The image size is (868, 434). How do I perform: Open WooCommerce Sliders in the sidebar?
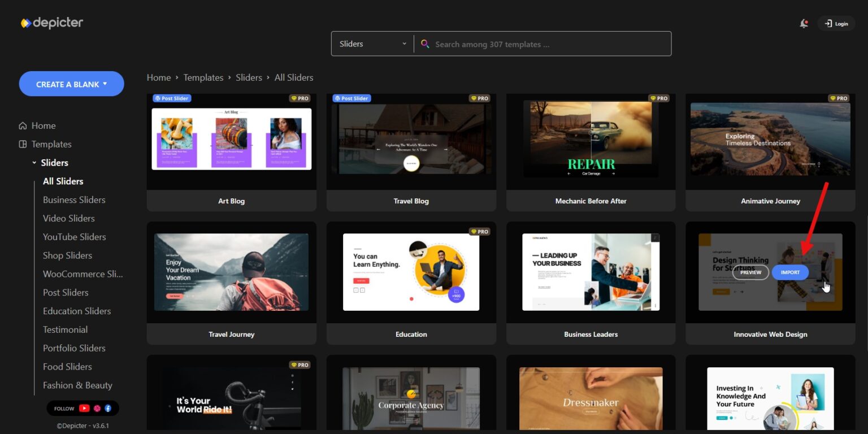click(x=83, y=274)
